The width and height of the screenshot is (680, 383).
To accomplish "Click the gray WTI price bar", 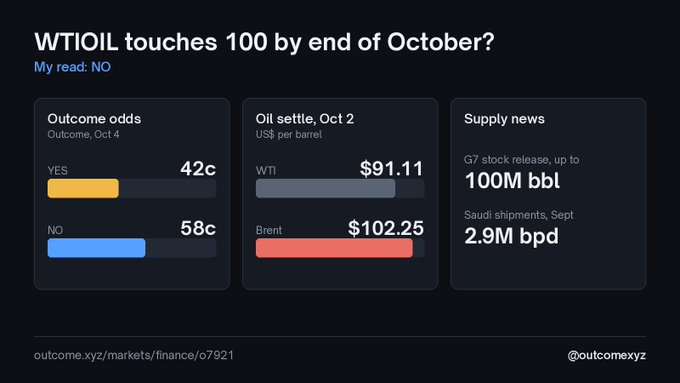I will coord(325,188).
